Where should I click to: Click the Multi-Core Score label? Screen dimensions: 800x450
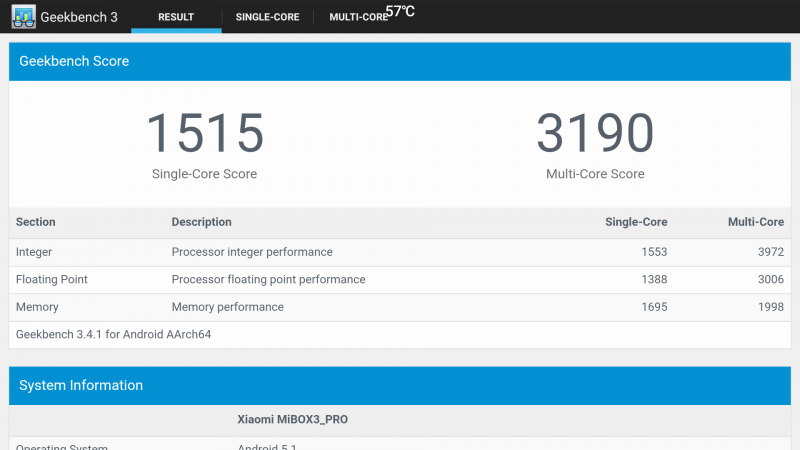(x=595, y=174)
